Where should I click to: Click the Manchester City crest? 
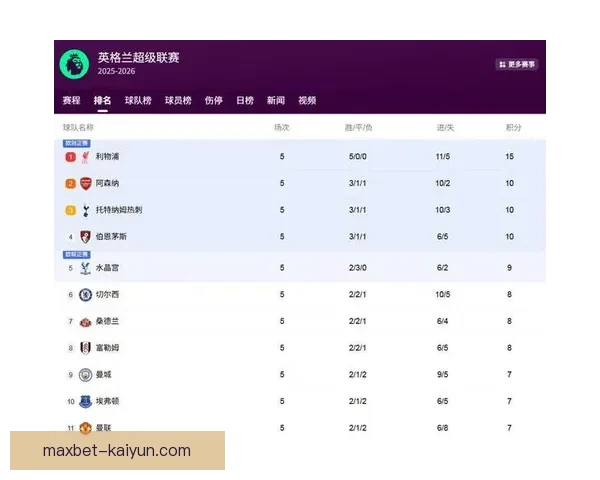click(85, 375)
